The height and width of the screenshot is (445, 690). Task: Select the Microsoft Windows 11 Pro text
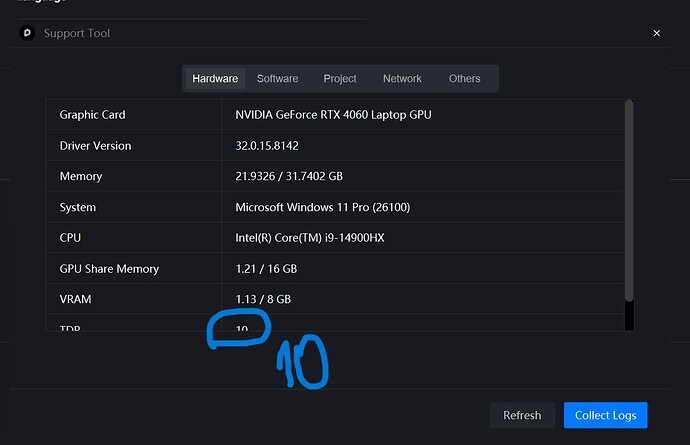coord(322,207)
